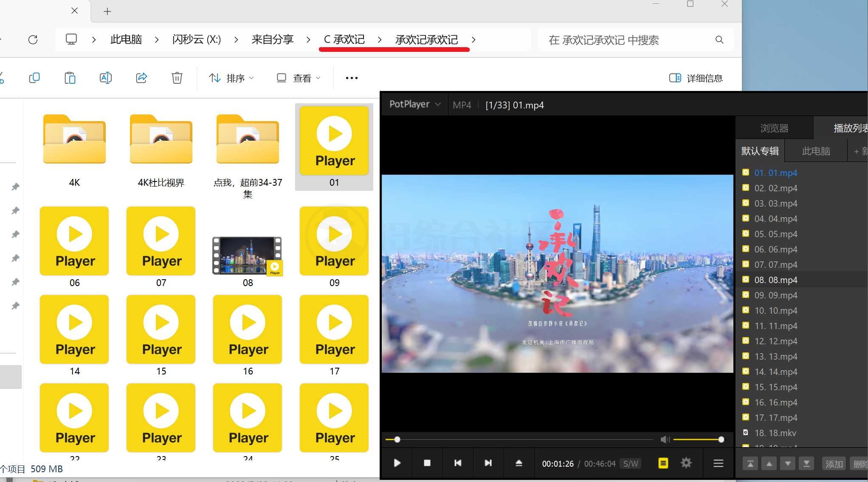The height and width of the screenshot is (482, 868).
Task: Move playlist item down one
Action: [788, 464]
